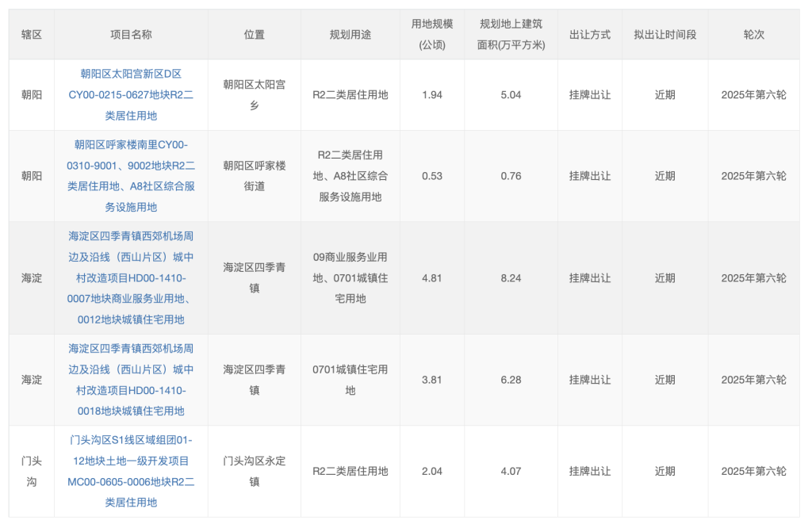Select the 出让方式 column header
Screen dimensions: 812x528
click(x=590, y=35)
